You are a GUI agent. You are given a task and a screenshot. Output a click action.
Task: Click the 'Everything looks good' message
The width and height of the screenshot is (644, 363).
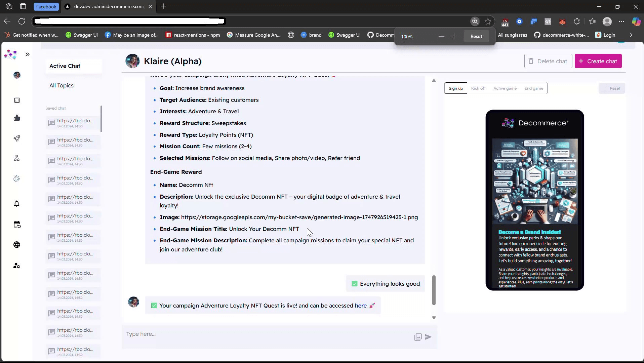click(386, 284)
